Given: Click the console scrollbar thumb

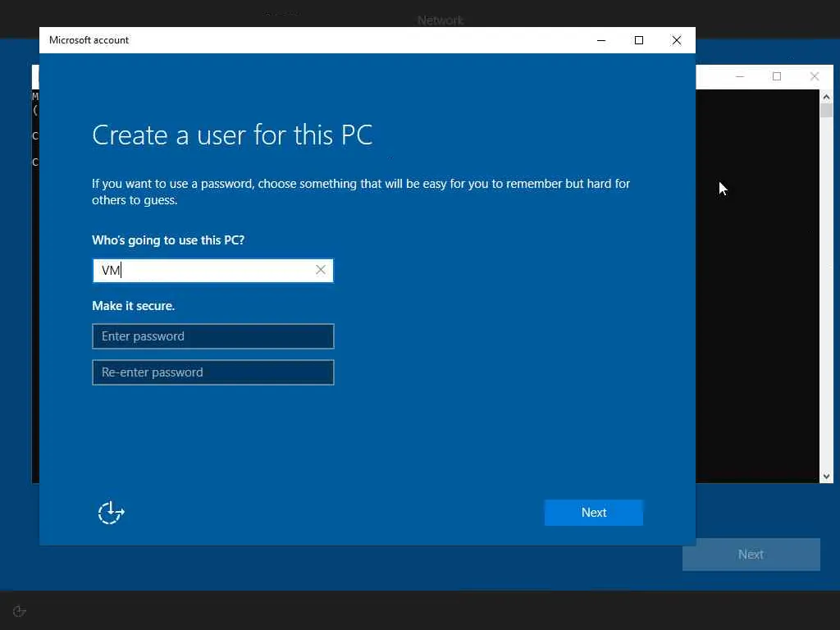Looking at the screenshot, I should (826, 111).
